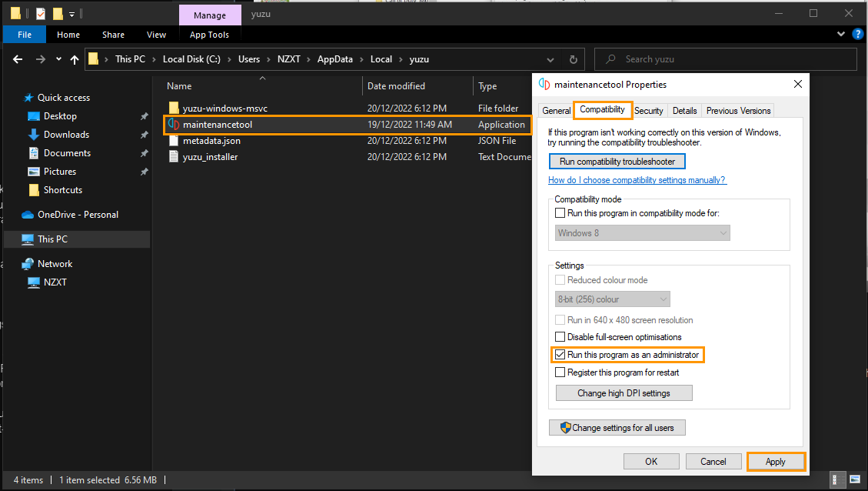This screenshot has width=868, height=491.
Task: Unpin Downloads using its pin icon
Action: (145, 135)
